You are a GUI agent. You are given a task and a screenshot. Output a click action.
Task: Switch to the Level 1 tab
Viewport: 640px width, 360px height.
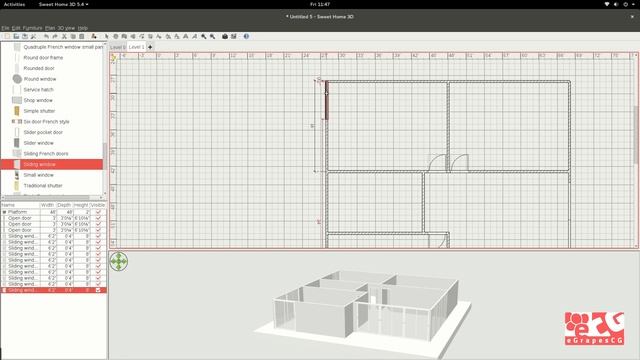[136, 47]
